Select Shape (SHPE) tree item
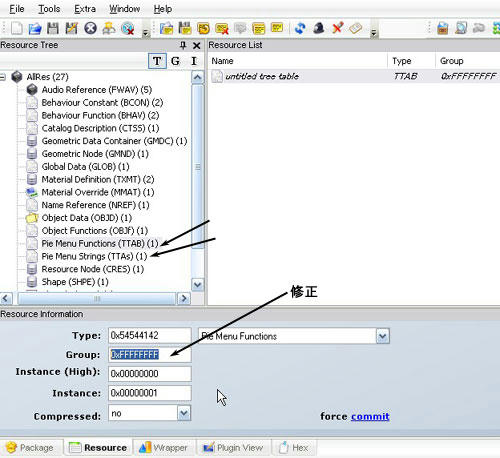This screenshot has width=500, height=458. pyautogui.click(x=75, y=282)
